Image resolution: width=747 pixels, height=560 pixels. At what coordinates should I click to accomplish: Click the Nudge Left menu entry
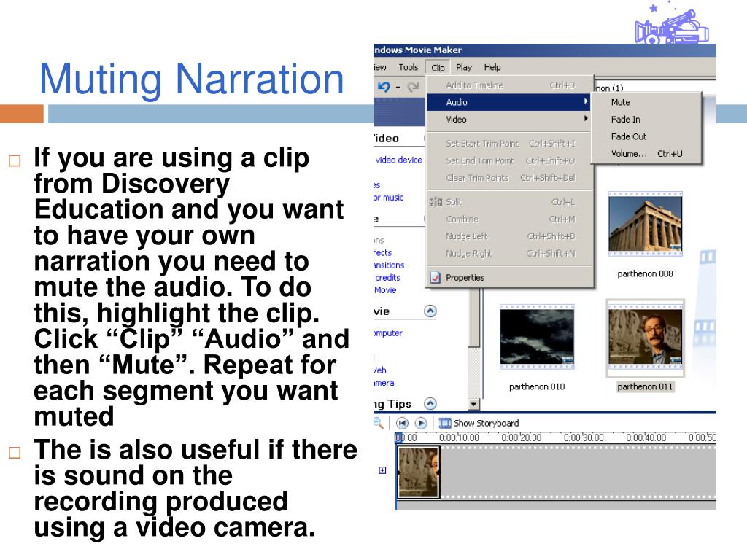click(508, 236)
